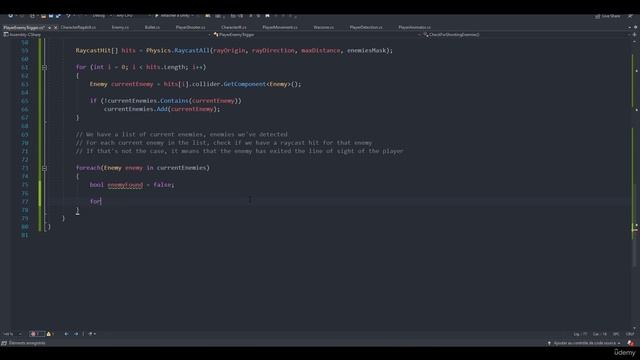The image size is (640, 360).
Task: Click the Save All icon in toolbar
Action: tap(58, 16)
